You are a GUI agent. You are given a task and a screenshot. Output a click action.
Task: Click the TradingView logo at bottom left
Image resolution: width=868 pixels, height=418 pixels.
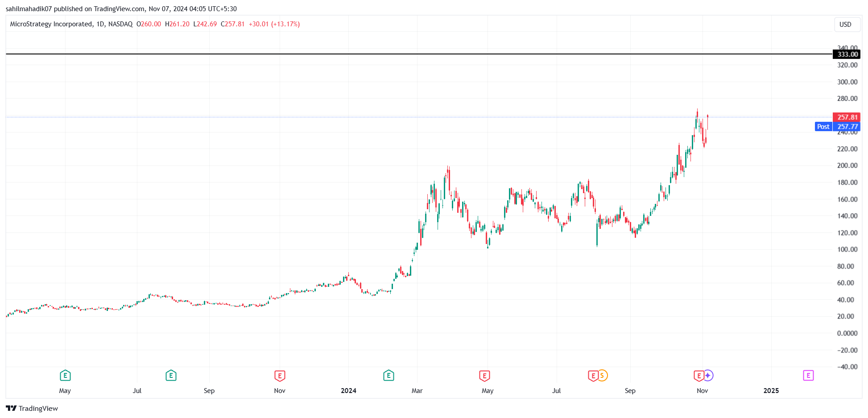click(32, 408)
